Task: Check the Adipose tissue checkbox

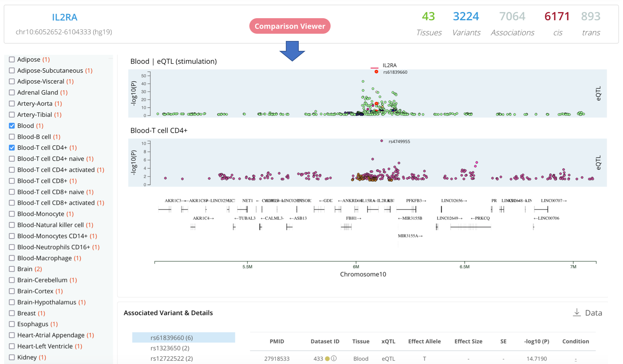Action: click(x=12, y=59)
